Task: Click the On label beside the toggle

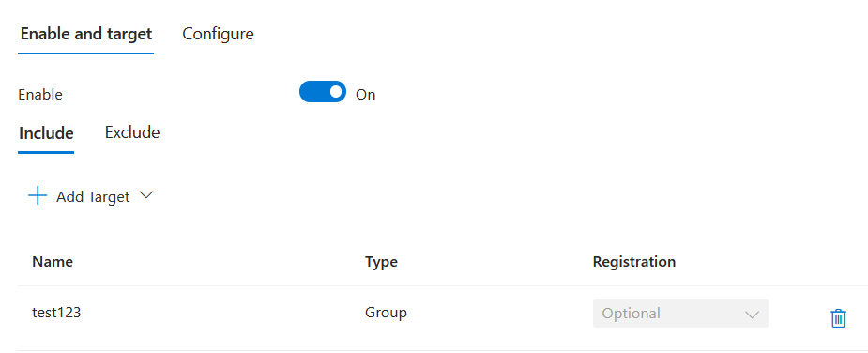Action: coord(365,95)
